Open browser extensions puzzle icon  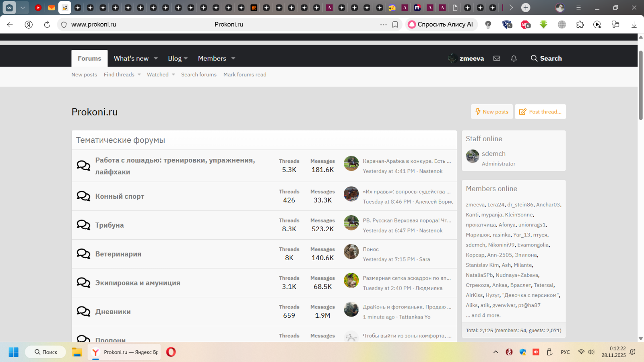580,25
